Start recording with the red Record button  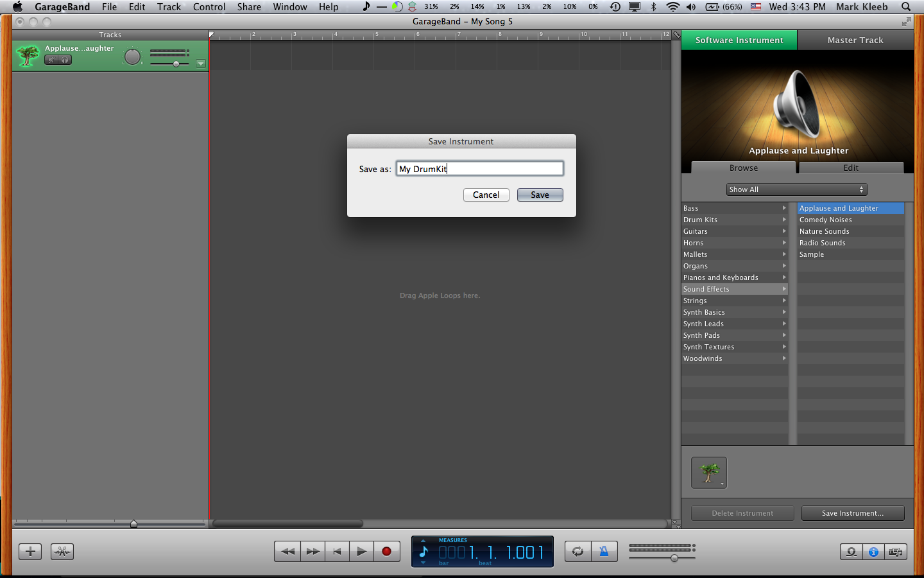coord(386,551)
